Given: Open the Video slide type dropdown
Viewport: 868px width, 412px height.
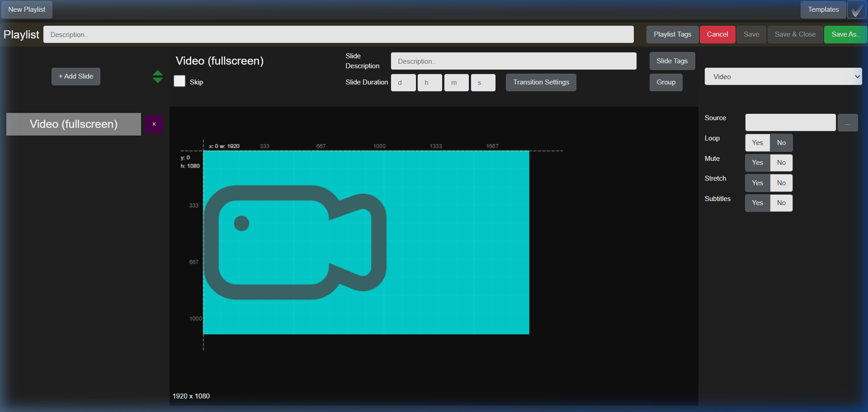Looking at the screenshot, I should click(x=783, y=76).
